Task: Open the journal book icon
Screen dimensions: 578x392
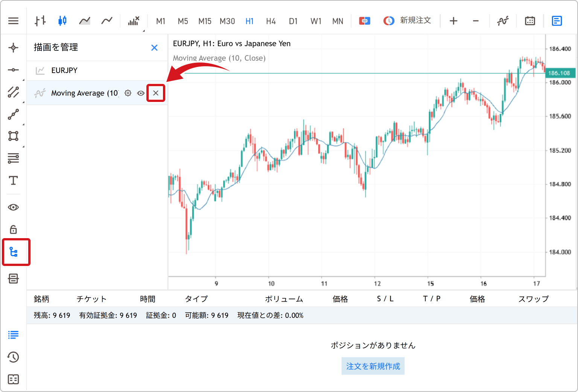Action: click(13, 379)
